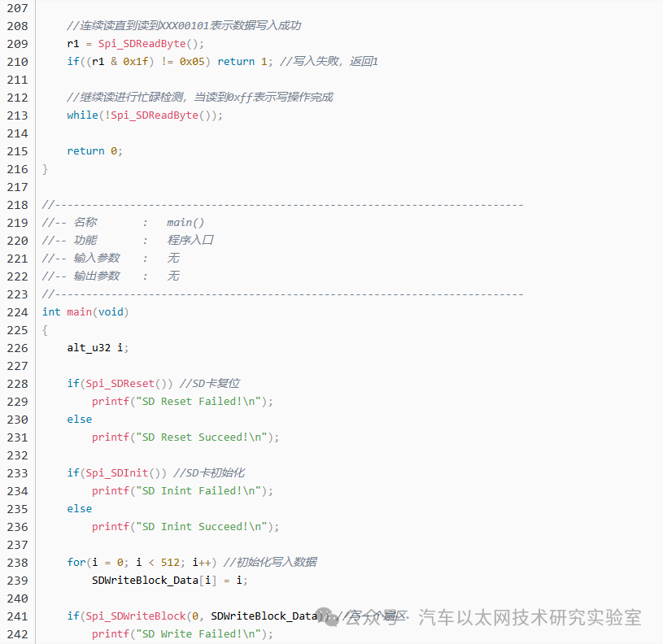Click dashed comment separator on line 218

click(283, 205)
